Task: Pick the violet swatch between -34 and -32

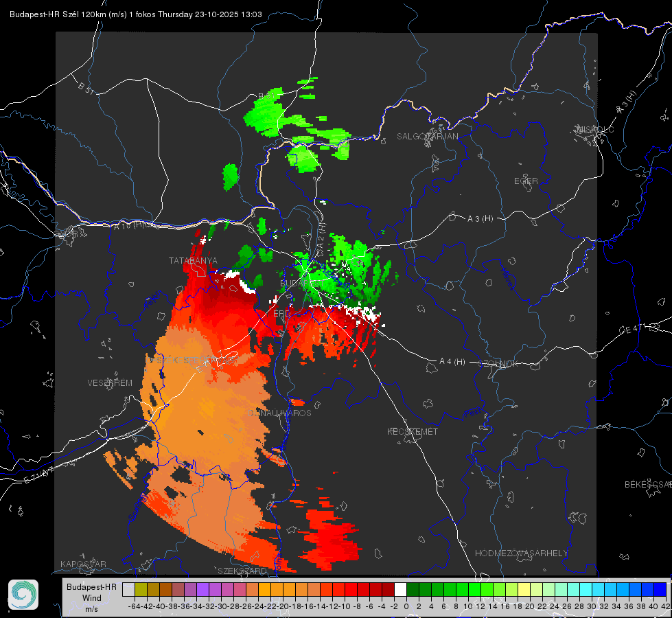Action: point(202,590)
